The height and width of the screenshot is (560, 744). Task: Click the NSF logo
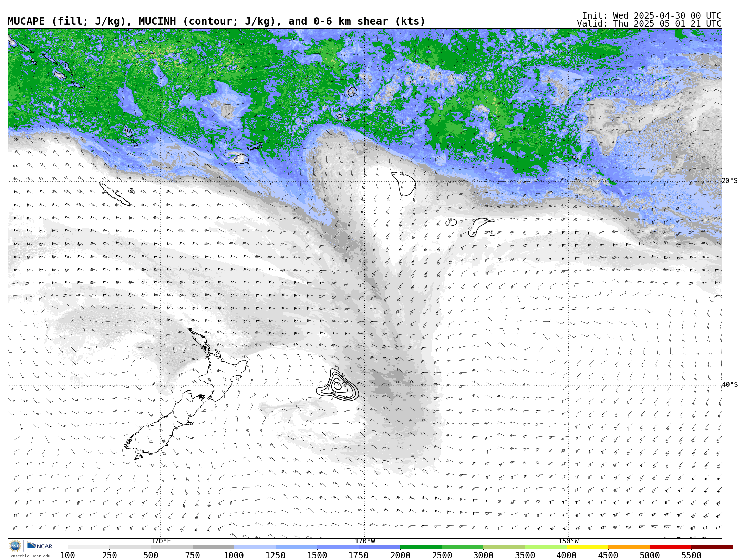pos(15,546)
